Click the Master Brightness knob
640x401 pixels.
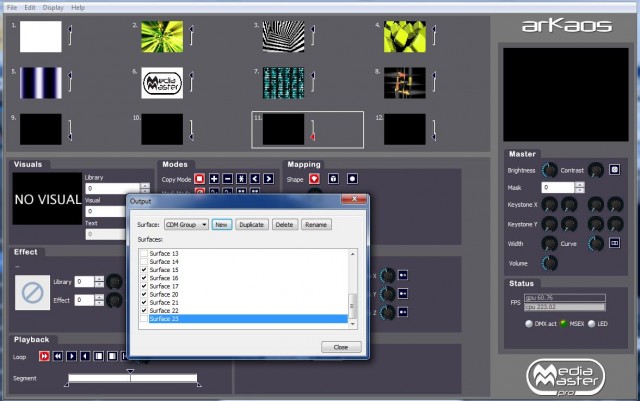(549, 170)
